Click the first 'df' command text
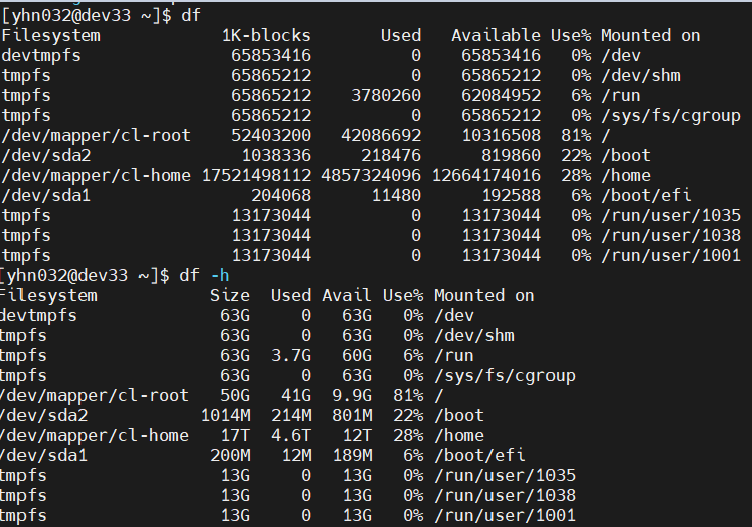The image size is (752, 527). point(190,15)
